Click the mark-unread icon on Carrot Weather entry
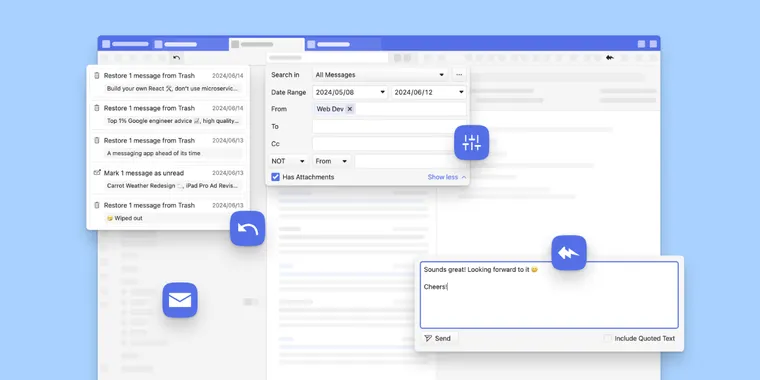Image resolution: width=760 pixels, height=380 pixels. pos(96,173)
